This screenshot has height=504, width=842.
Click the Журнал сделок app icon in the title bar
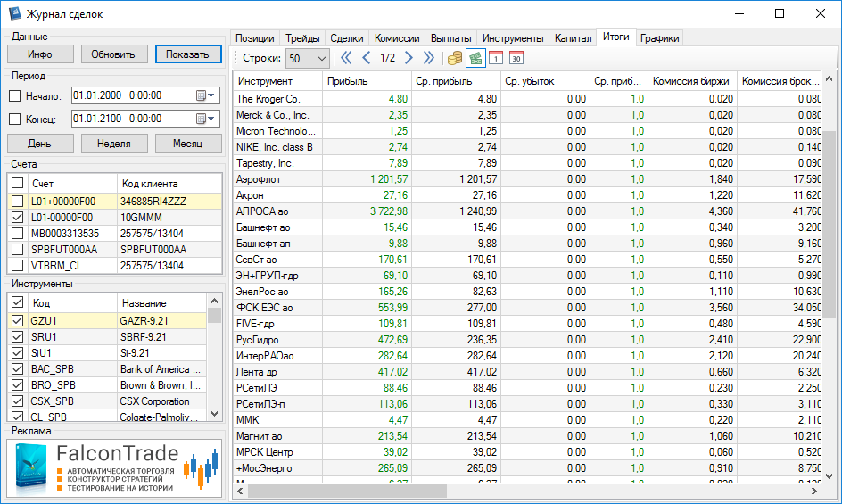point(14,13)
